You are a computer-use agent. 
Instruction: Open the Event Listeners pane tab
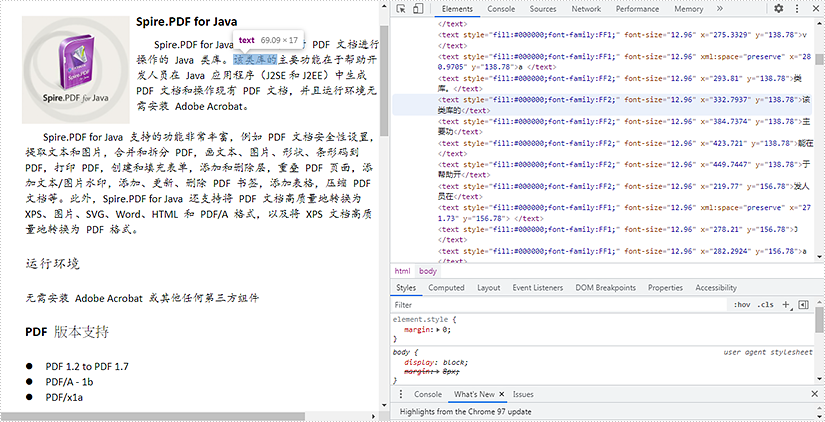[x=537, y=288]
